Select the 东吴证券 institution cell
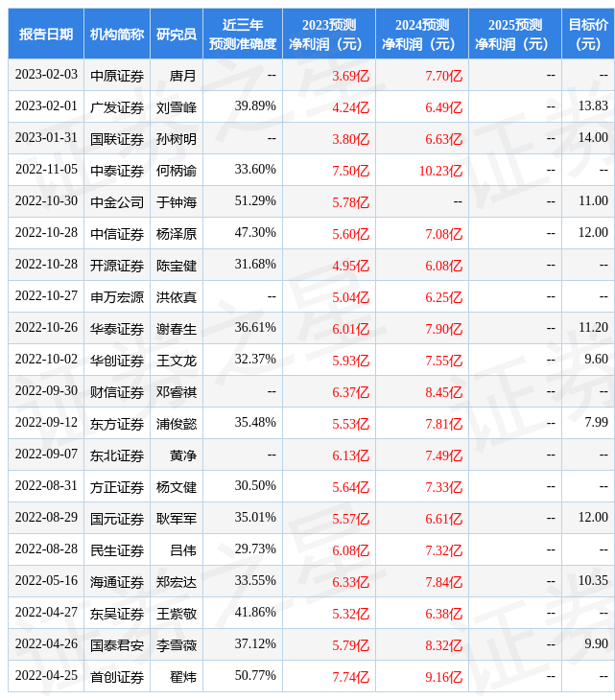 pos(117,615)
